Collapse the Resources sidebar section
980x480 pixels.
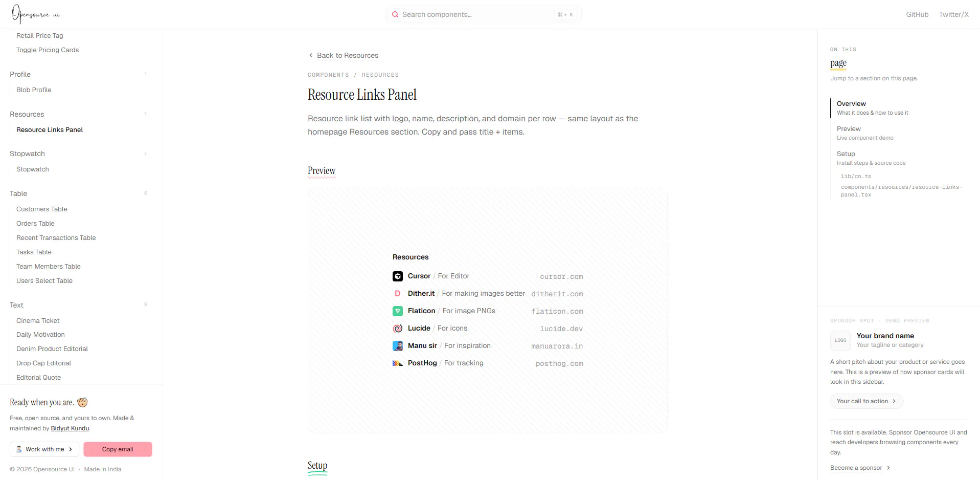click(78, 114)
